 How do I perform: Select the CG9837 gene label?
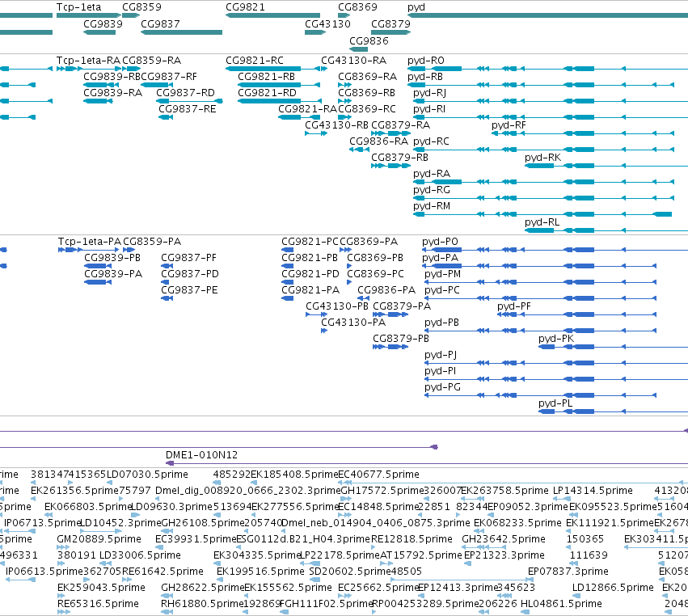pyautogui.click(x=160, y=23)
